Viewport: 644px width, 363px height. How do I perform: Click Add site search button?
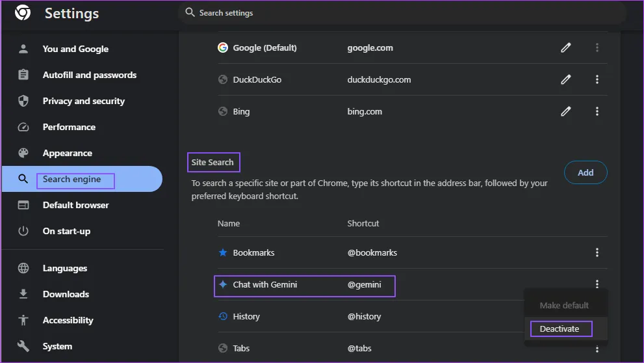[586, 172]
